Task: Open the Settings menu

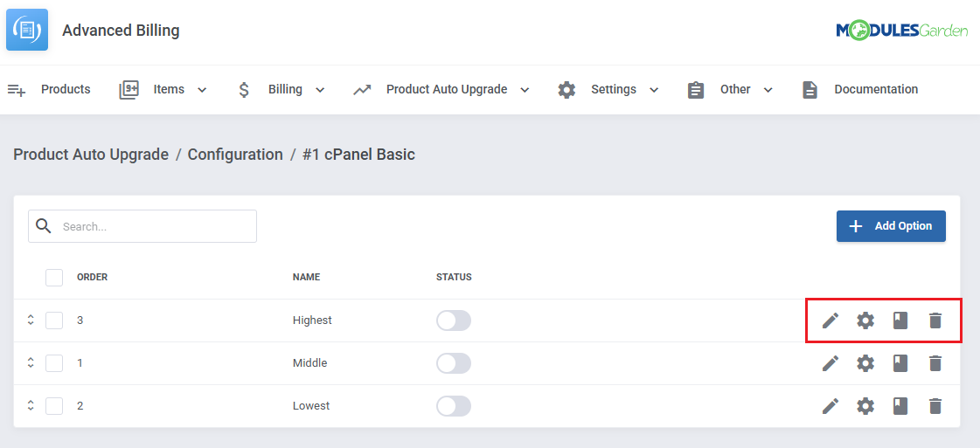Action: click(x=614, y=89)
